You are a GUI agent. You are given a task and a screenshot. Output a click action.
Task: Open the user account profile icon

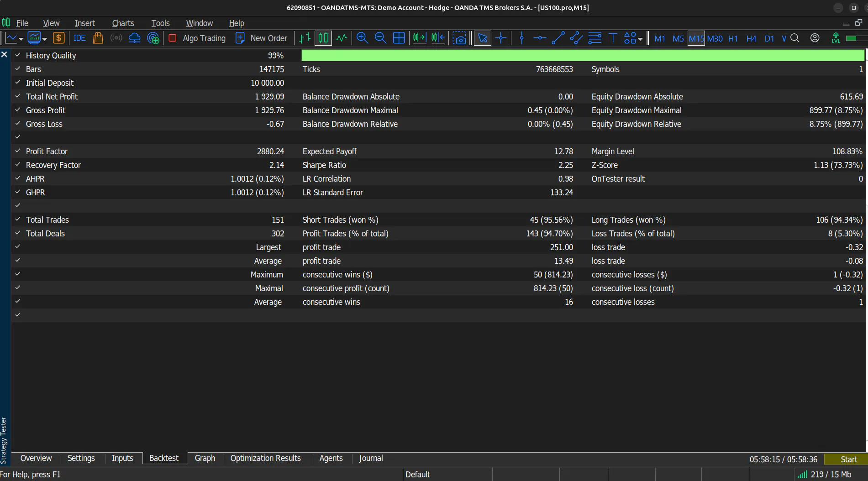(x=815, y=38)
